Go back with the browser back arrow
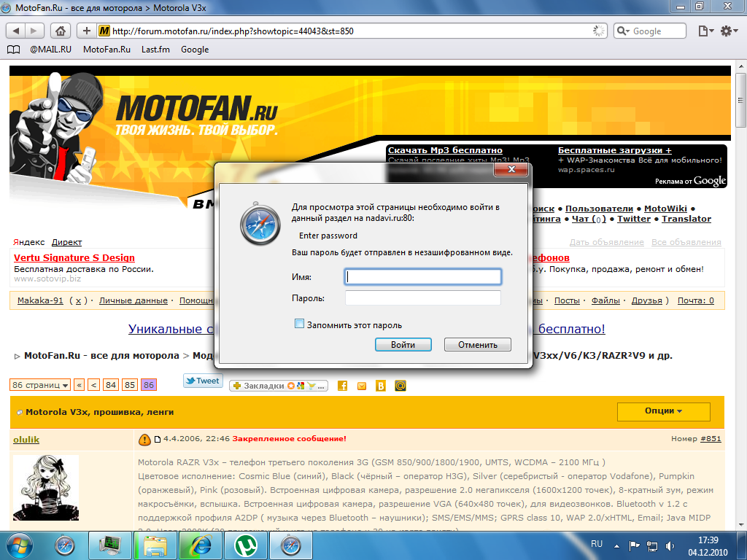 tap(16, 31)
